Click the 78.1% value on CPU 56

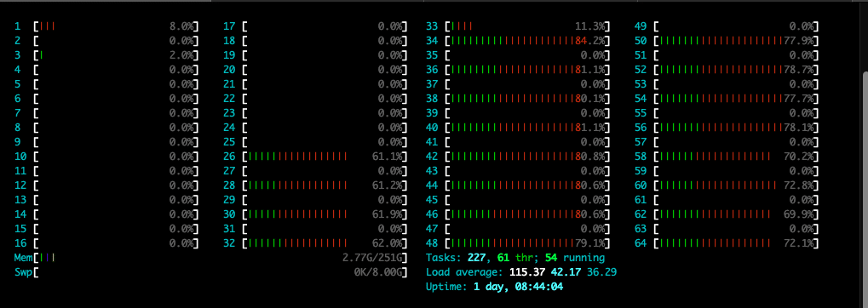[x=799, y=127]
